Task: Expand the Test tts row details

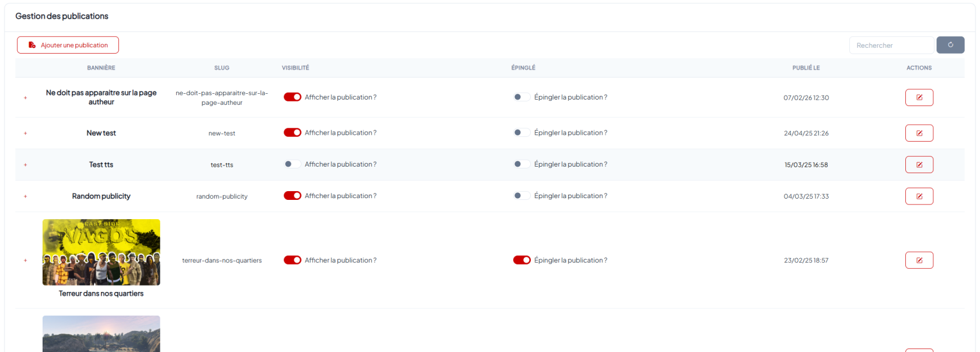Action: pos(26,165)
